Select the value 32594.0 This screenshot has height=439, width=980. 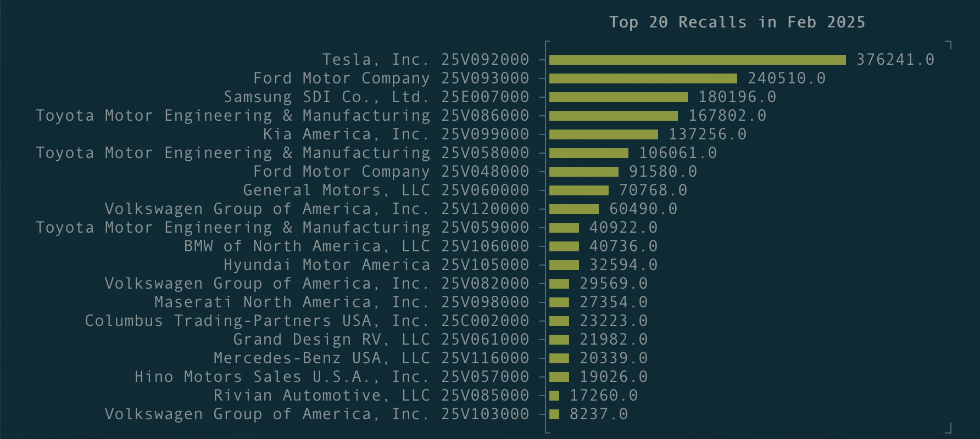pyautogui.click(x=623, y=264)
